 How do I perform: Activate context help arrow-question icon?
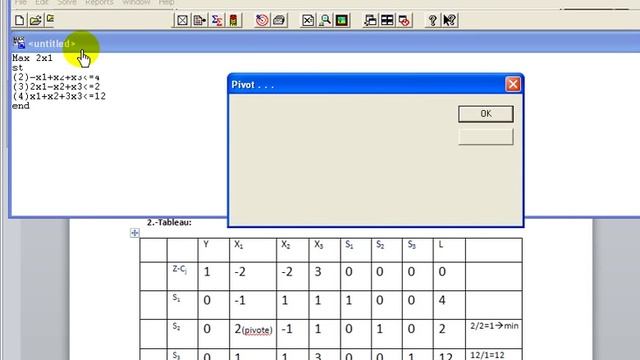pos(449,20)
